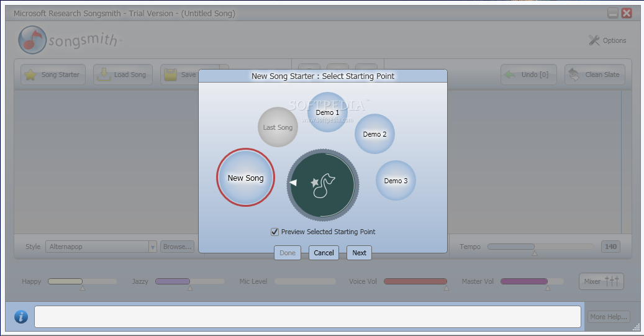Viewport: 644px width, 336px height.
Task: Open the Mixer panel button
Action: pyautogui.click(x=601, y=281)
